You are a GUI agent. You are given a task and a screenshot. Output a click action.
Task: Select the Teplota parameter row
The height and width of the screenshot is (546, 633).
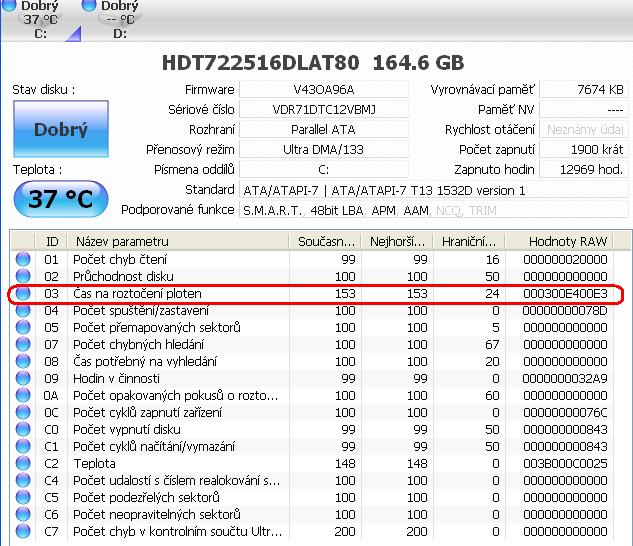click(312, 463)
